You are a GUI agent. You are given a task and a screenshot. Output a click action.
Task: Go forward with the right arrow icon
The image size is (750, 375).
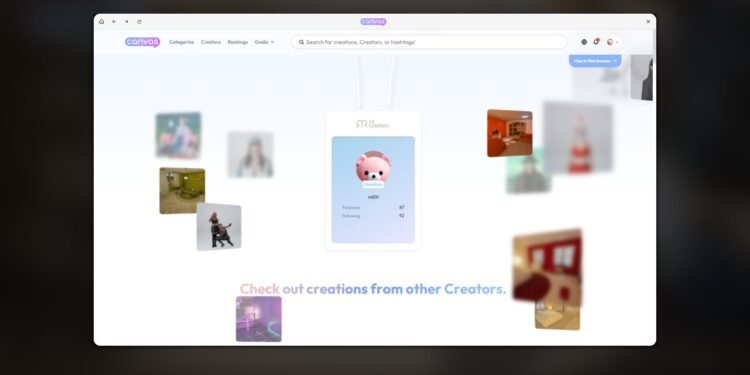[127, 22]
